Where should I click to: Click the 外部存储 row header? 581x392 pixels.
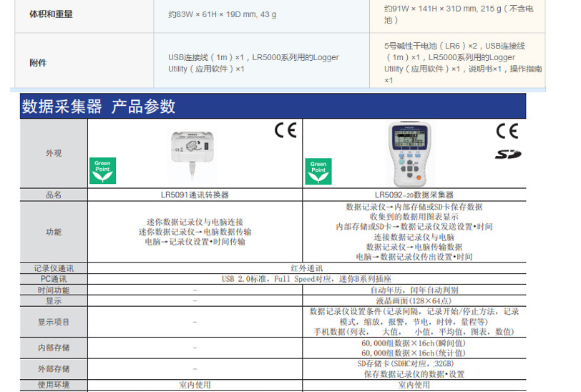(54, 368)
